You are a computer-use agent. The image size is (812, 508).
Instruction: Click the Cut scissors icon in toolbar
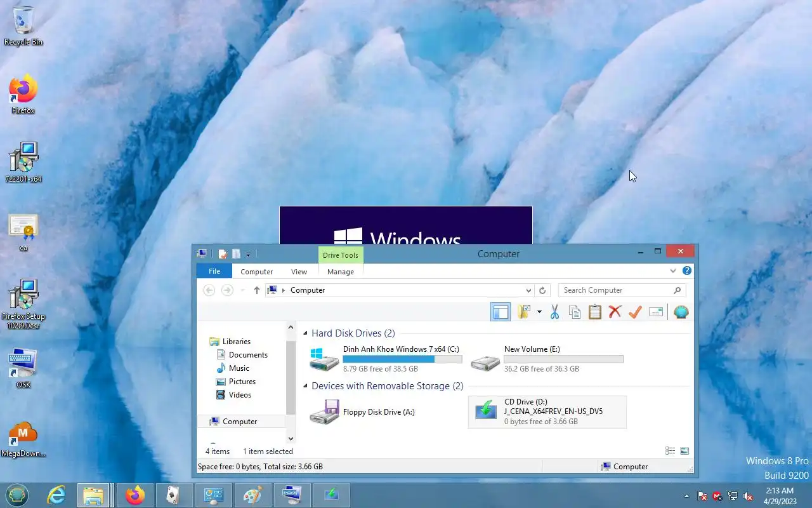coord(554,312)
